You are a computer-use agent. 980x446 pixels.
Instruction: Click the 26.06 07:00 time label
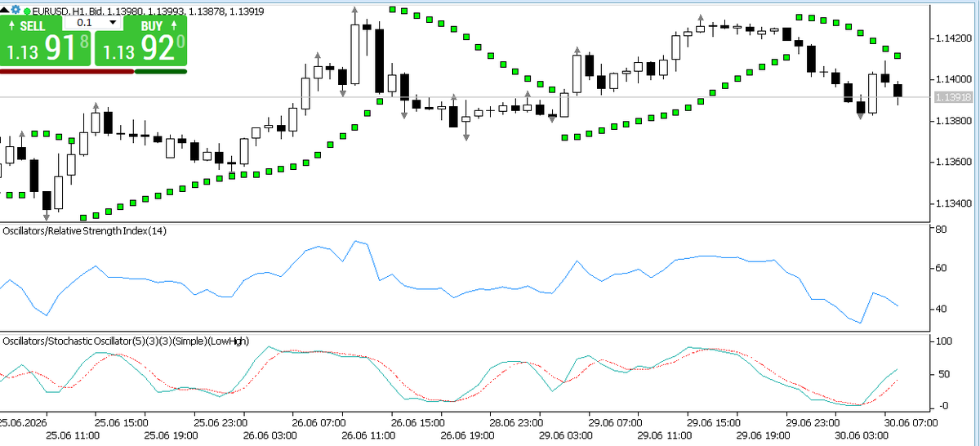pyautogui.click(x=319, y=423)
